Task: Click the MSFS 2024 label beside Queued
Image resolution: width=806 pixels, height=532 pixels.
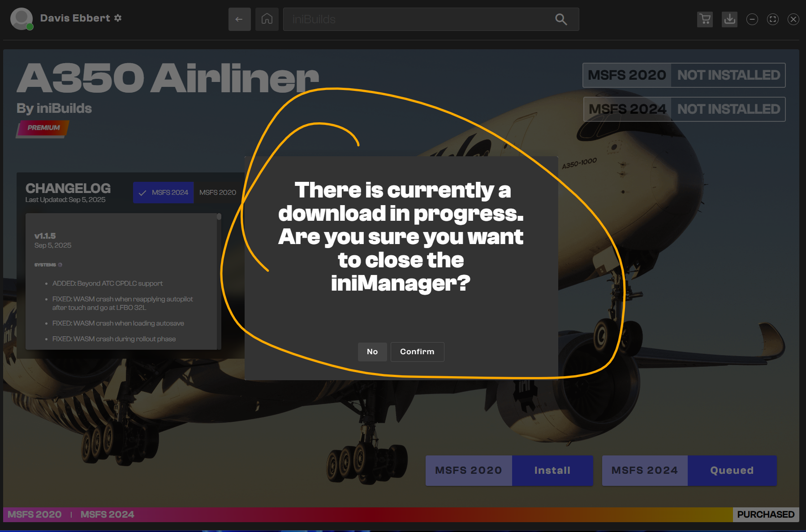Action: click(645, 471)
